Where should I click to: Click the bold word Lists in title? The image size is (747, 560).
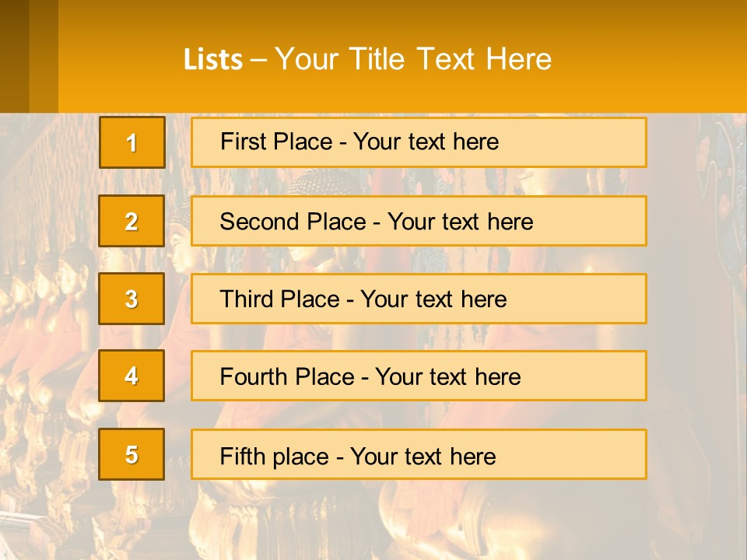[x=213, y=60]
